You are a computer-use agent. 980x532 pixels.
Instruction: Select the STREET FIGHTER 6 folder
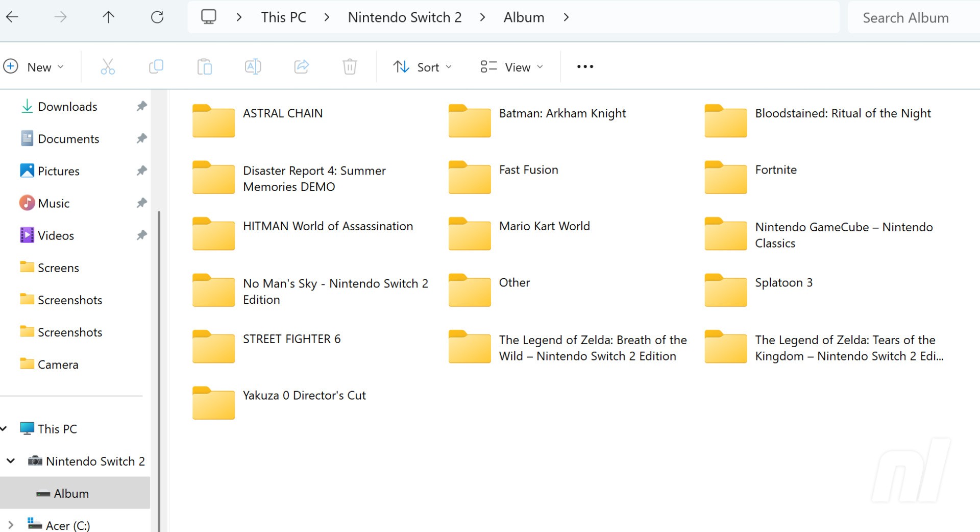[266, 347]
